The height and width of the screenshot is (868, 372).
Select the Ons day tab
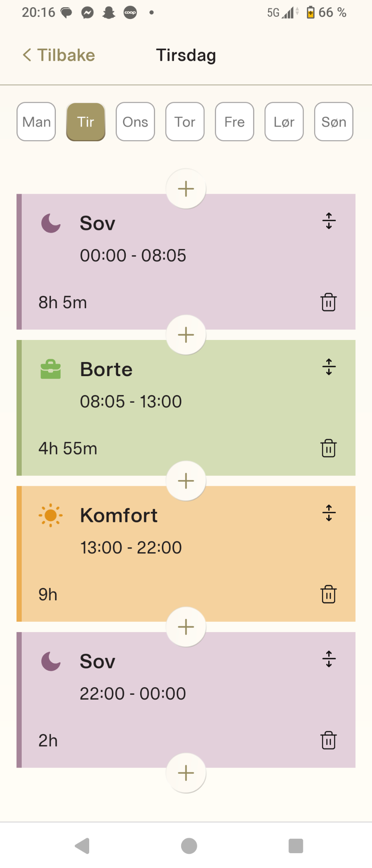(x=135, y=122)
